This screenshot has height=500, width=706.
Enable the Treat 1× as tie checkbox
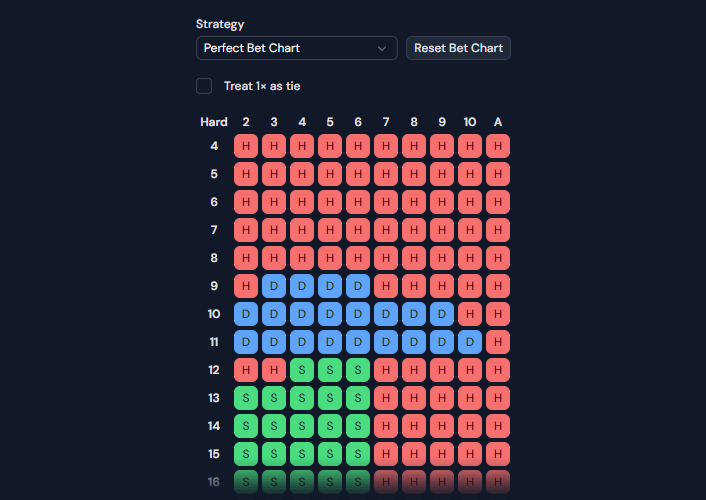tap(204, 86)
